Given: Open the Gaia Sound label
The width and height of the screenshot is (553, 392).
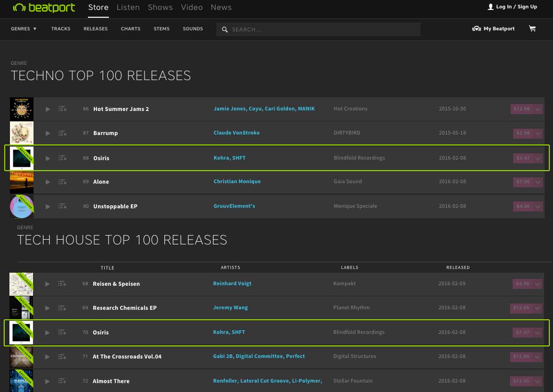Looking at the screenshot, I should [x=348, y=181].
